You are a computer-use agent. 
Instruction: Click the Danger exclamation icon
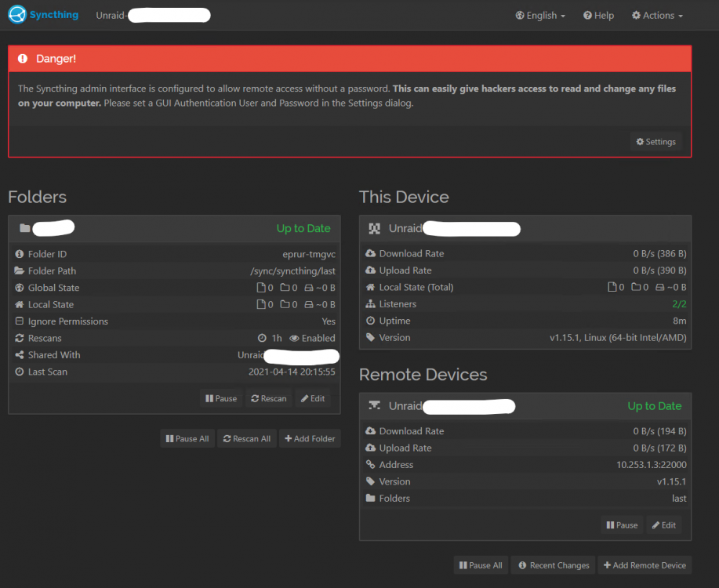(x=23, y=59)
